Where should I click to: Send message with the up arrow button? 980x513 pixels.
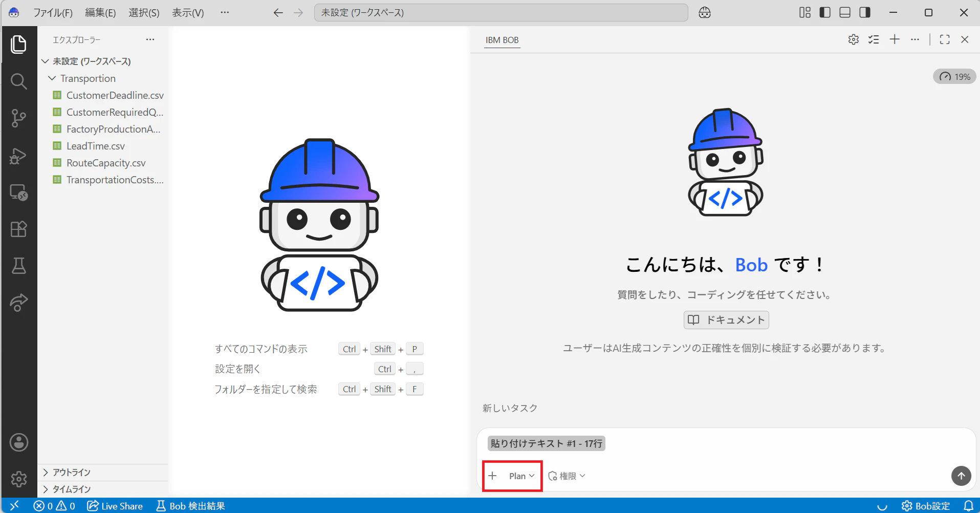(961, 476)
